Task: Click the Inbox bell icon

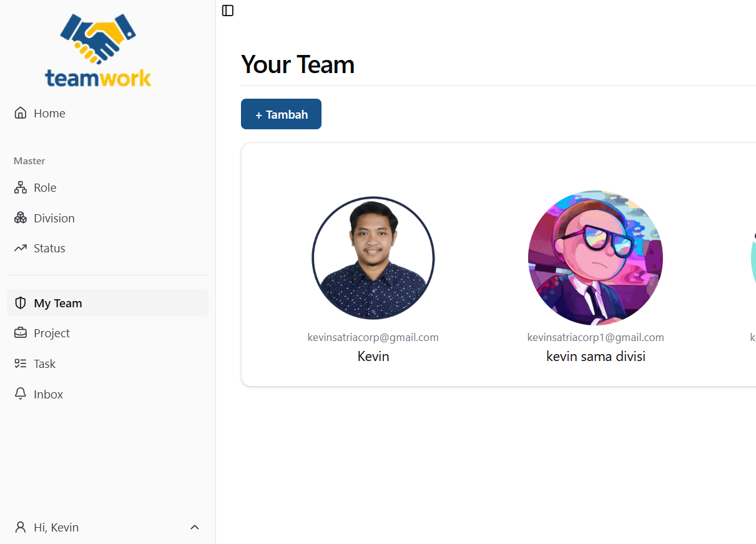Action: coord(21,394)
